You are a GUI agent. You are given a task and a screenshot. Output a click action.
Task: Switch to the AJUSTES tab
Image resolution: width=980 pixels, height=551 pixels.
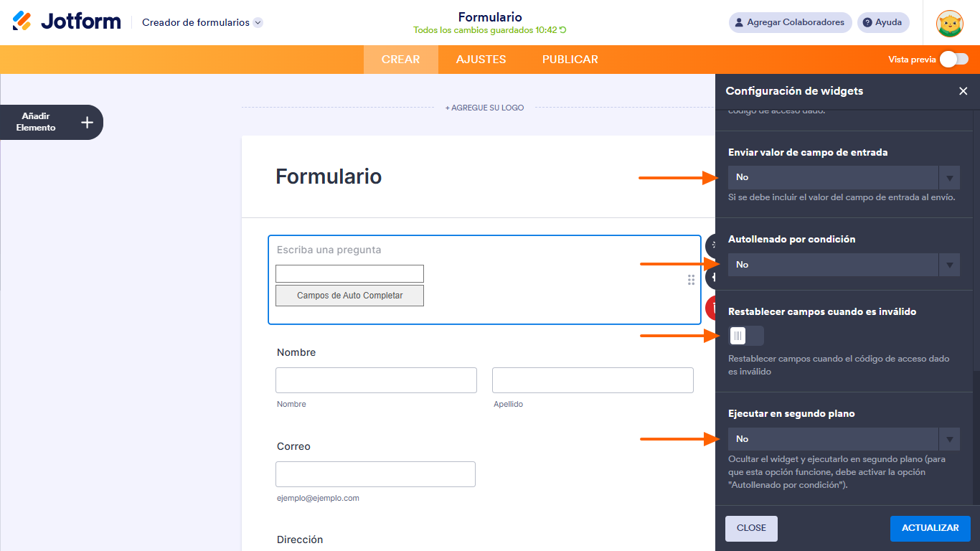pos(481,60)
